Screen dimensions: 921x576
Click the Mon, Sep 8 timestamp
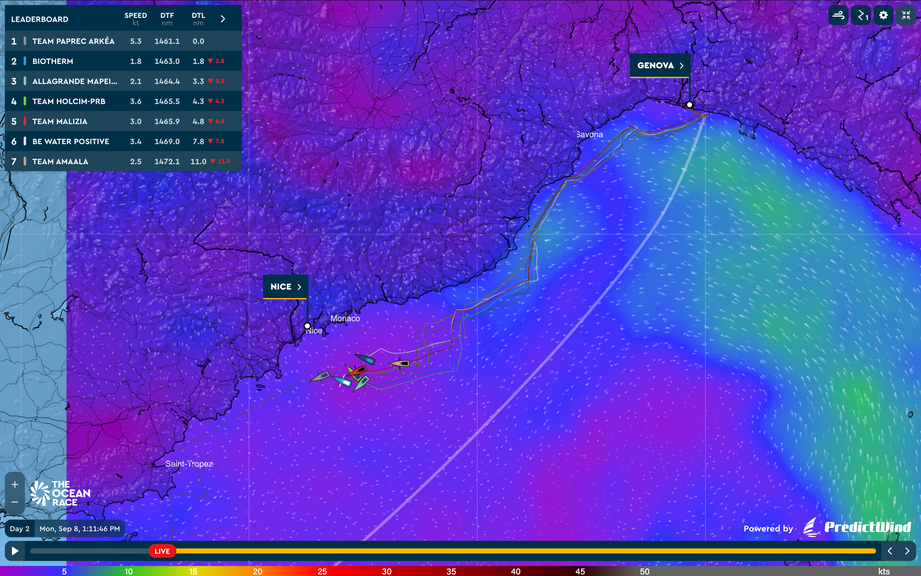pos(79,528)
